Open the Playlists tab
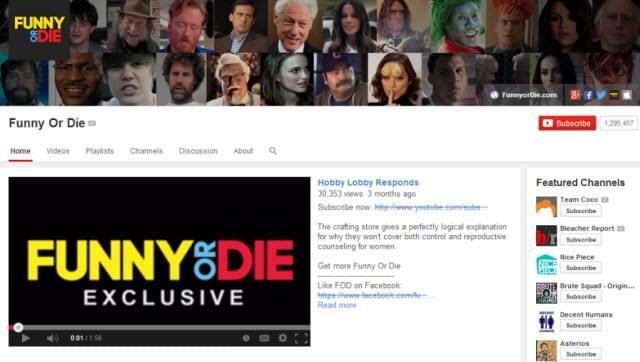640x362 pixels. pos(100,151)
